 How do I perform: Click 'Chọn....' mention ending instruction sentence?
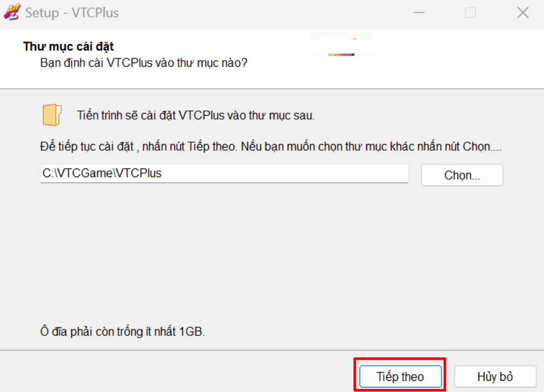coord(482,147)
